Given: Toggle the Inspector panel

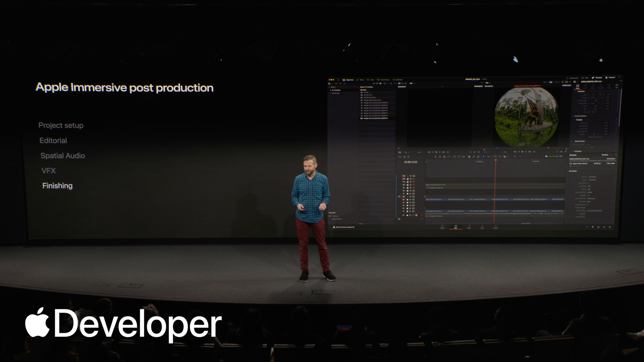Looking at the screenshot, I should [x=610, y=78].
